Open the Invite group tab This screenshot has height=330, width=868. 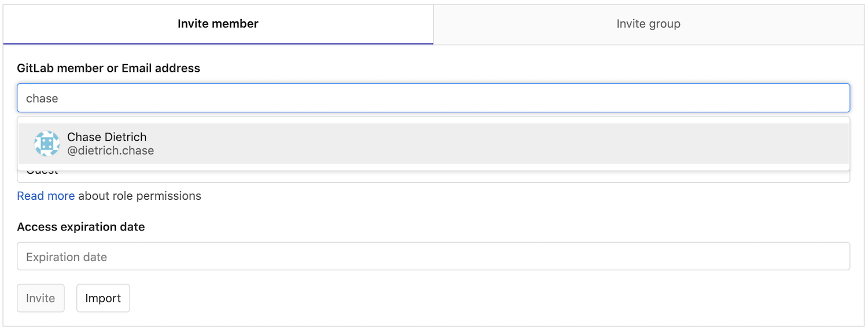[648, 24]
